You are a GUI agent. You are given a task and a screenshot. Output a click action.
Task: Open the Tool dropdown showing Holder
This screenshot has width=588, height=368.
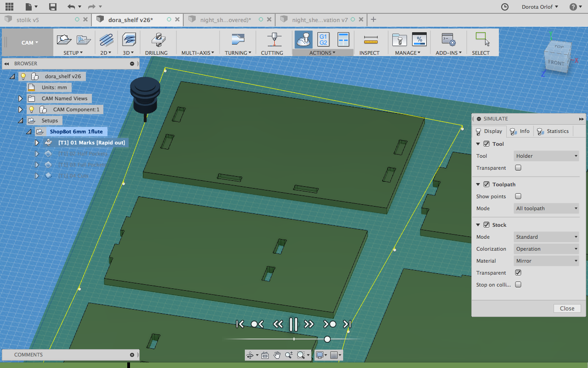click(546, 156)
